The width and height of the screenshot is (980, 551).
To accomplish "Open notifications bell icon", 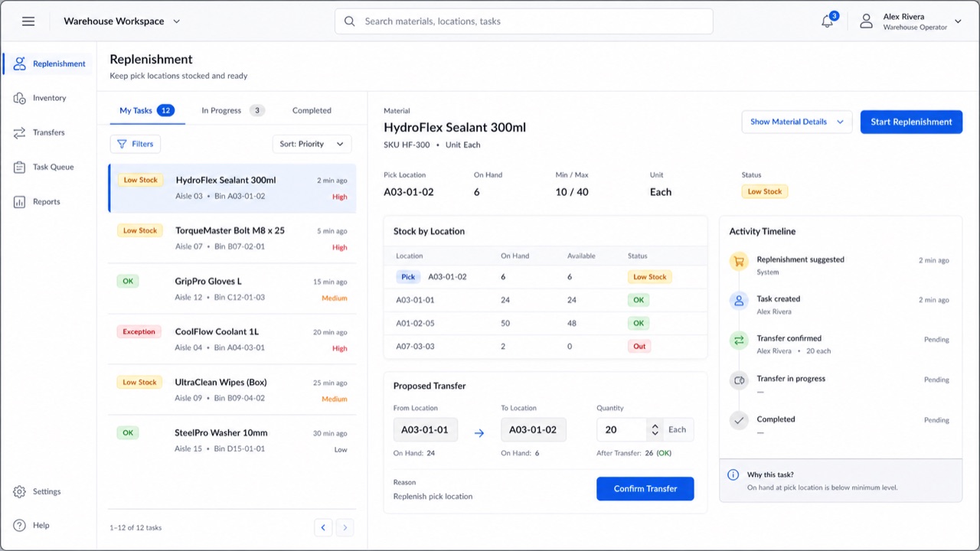I will [x=828, y=21].
